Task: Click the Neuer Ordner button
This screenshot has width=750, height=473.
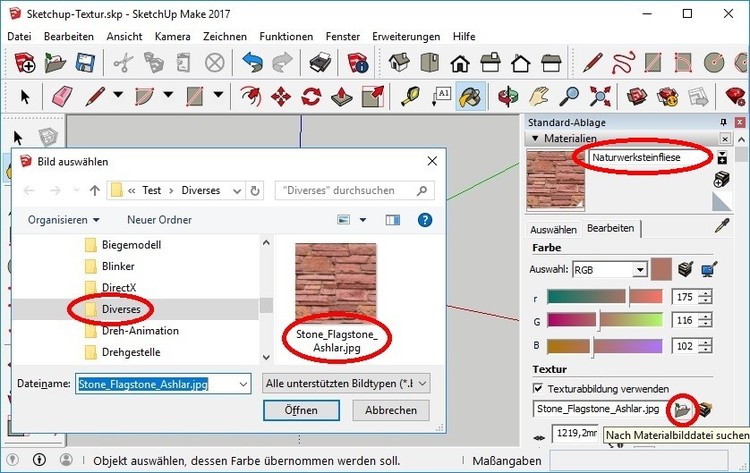Action: click(159, 220)
